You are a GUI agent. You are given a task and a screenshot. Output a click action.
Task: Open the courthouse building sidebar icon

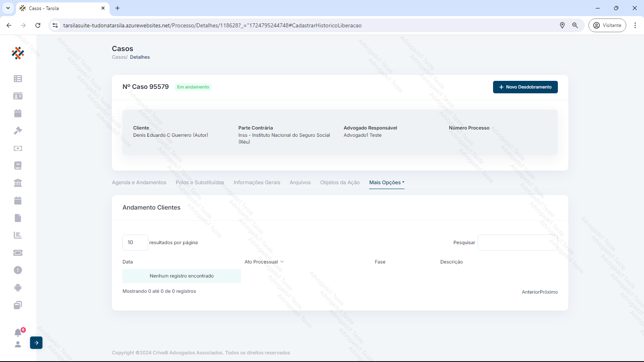(x=18, y=183)
